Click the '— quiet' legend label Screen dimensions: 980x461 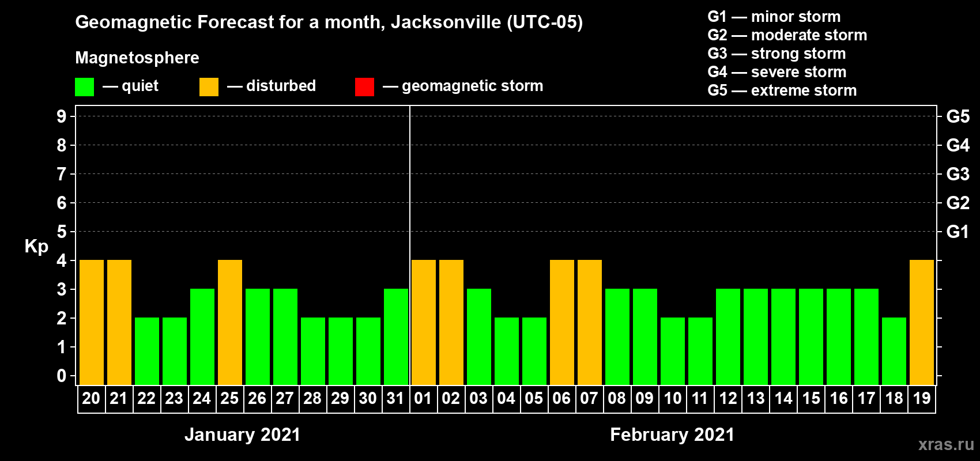(131, 86)
